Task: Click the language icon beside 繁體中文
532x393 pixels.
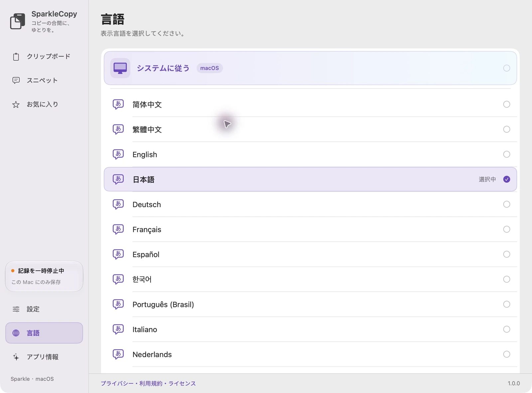Action: tap(118, 129)
